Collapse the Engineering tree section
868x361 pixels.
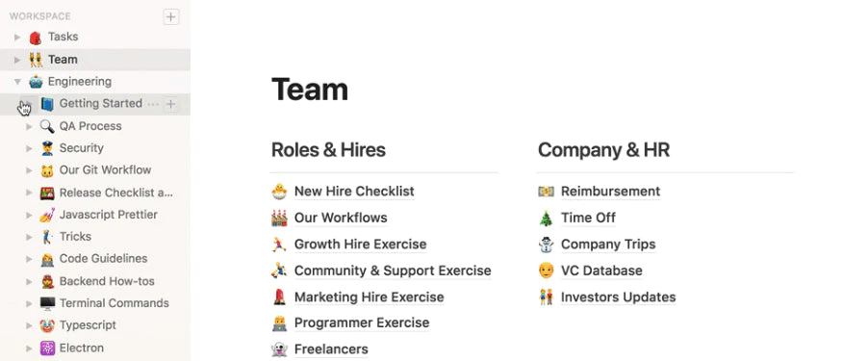17,82
